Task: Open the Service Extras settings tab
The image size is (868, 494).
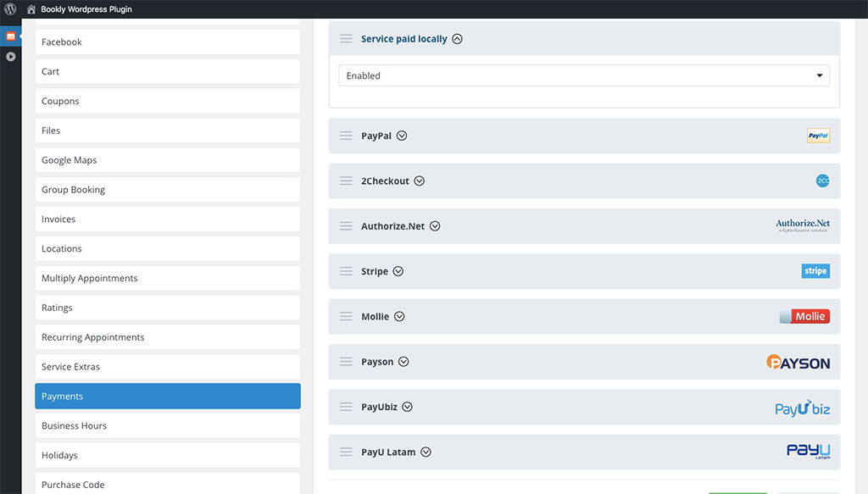Action: pyautogui.click(x=168, y=367)
